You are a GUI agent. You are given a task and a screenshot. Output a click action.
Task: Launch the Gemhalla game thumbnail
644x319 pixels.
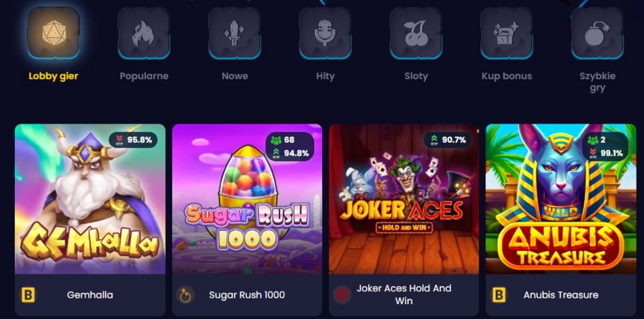tap(90, 199)
